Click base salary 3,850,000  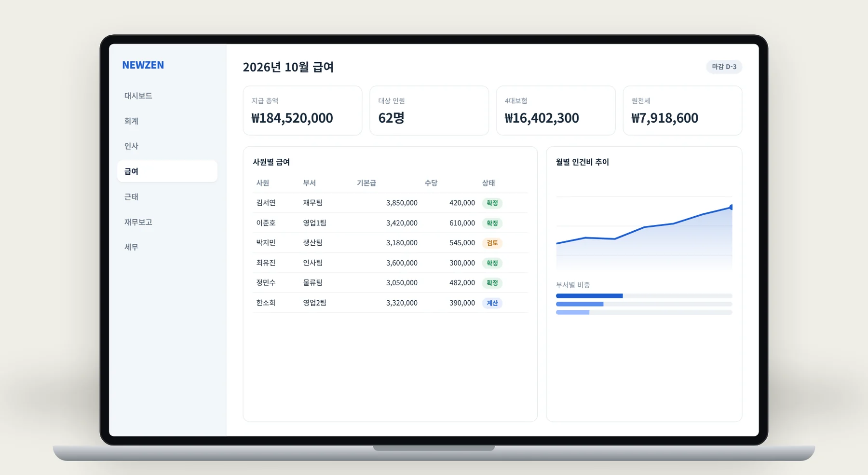(x=402, y=203)
